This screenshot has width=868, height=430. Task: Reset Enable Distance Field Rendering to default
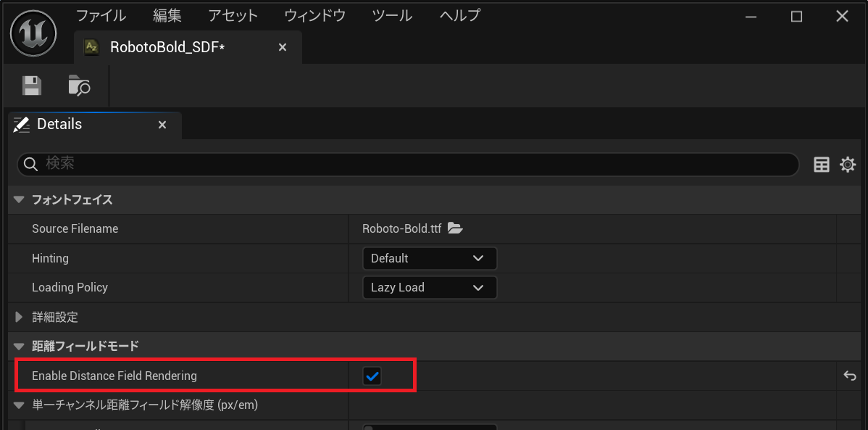(x=850, y=376)
